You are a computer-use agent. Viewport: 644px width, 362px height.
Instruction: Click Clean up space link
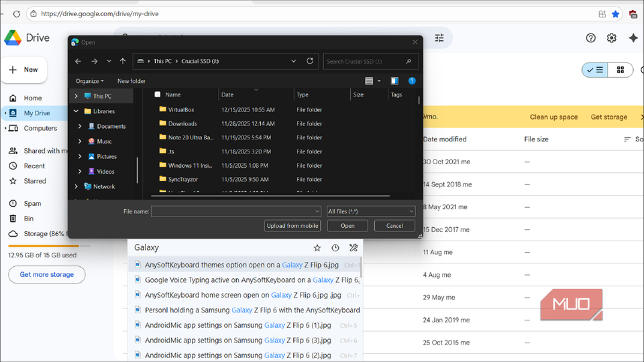pos(553,117)
